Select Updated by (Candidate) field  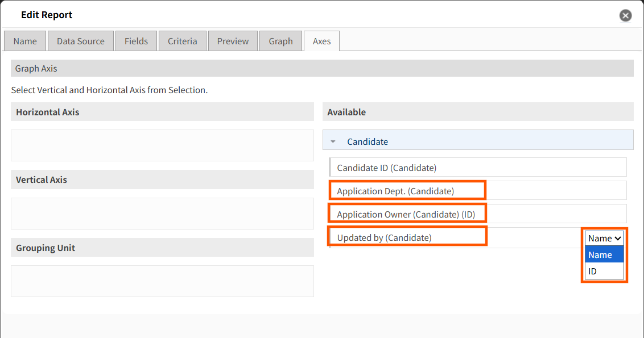click(x=456, y=237)
